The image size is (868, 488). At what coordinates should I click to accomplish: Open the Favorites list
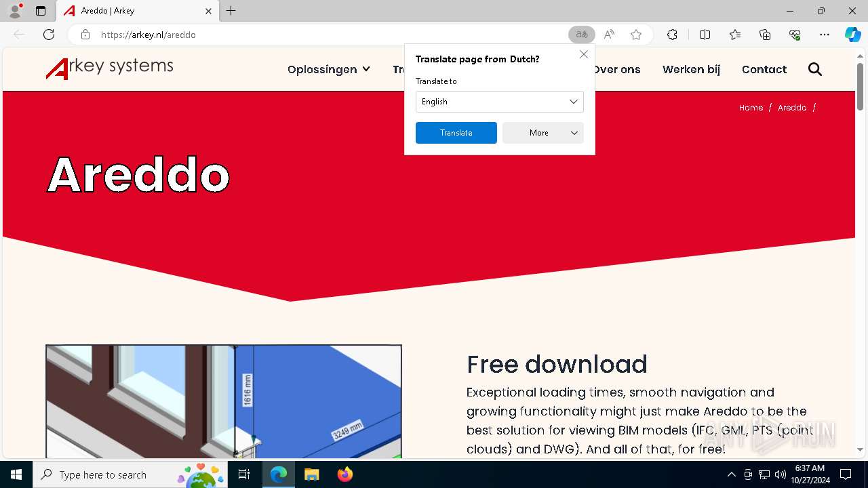[735, 35]
